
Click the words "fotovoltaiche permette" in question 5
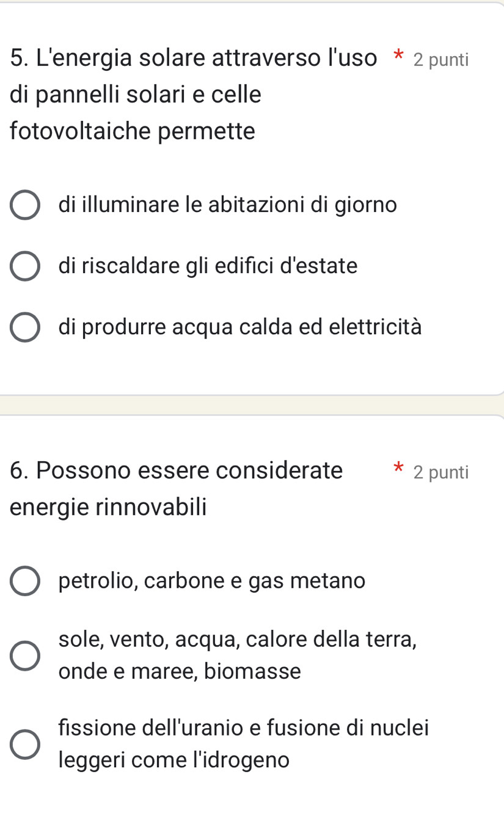[x=133, y=131]
